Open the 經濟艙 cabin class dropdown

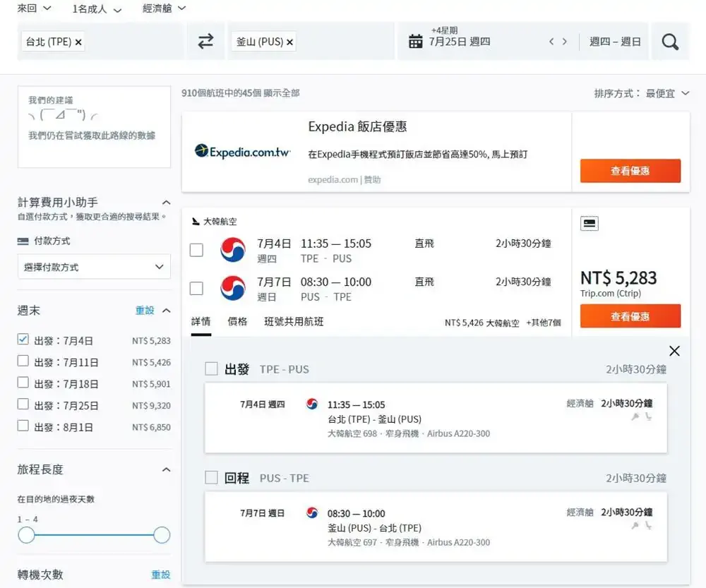tap(164, 8)
